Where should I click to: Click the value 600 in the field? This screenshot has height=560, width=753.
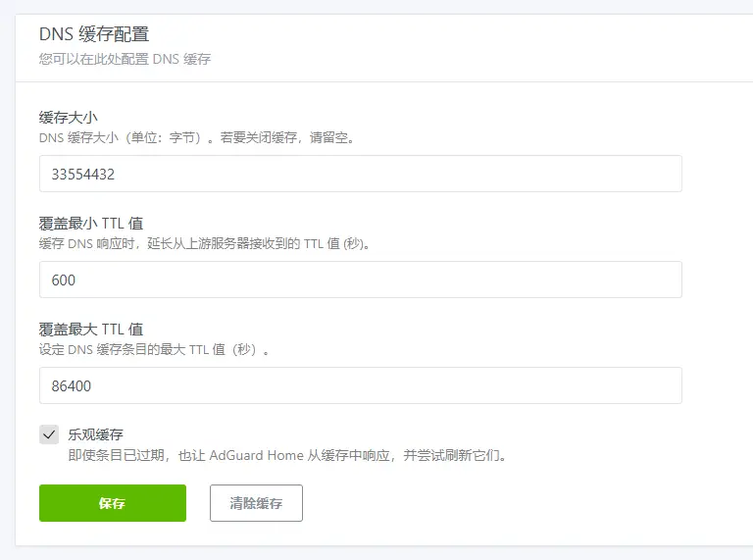pyautogui.click(x=64, y=280)
